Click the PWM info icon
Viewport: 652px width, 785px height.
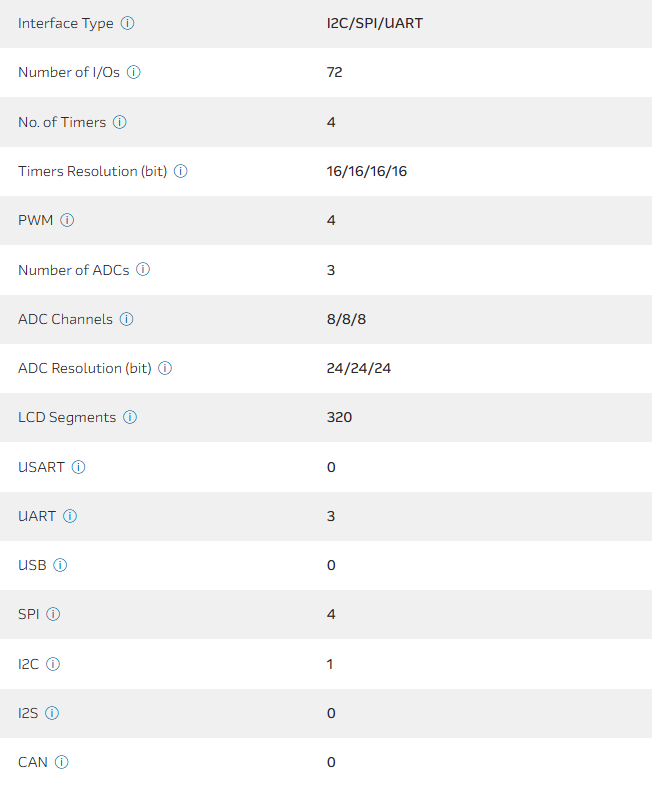[x=67, y=220]
